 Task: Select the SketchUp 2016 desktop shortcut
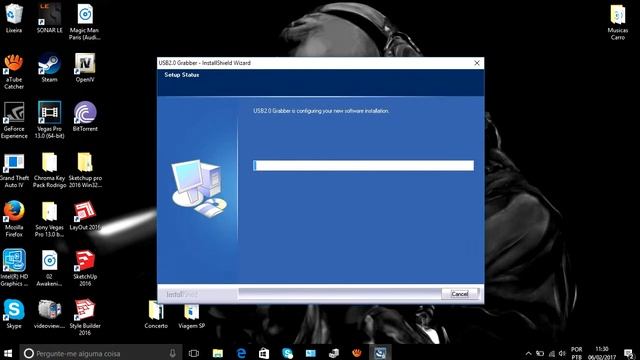[x=85, y=268]
